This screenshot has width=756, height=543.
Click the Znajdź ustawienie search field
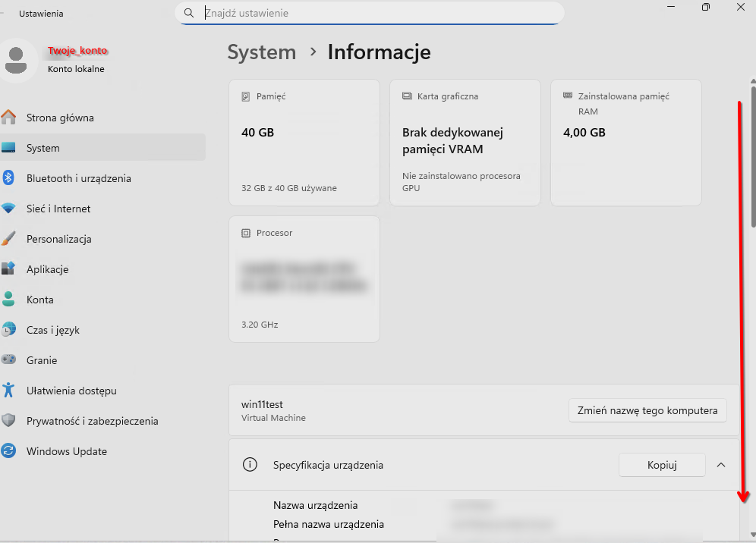coord(380,13)
